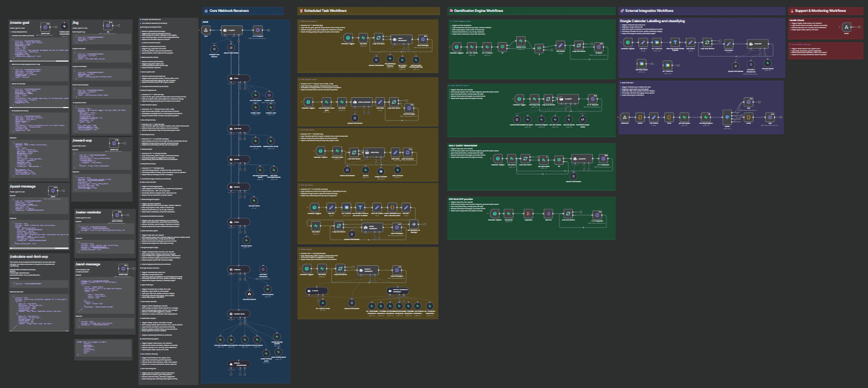Viewport: 868px width, 388px height.
Task: Click the Switch node in Apple Health workflow
Action: pos(727,117)
